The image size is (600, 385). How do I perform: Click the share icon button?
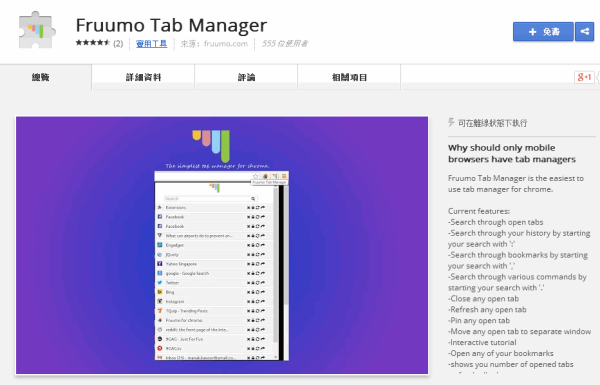pyautogui.click(x=584, y=31)
